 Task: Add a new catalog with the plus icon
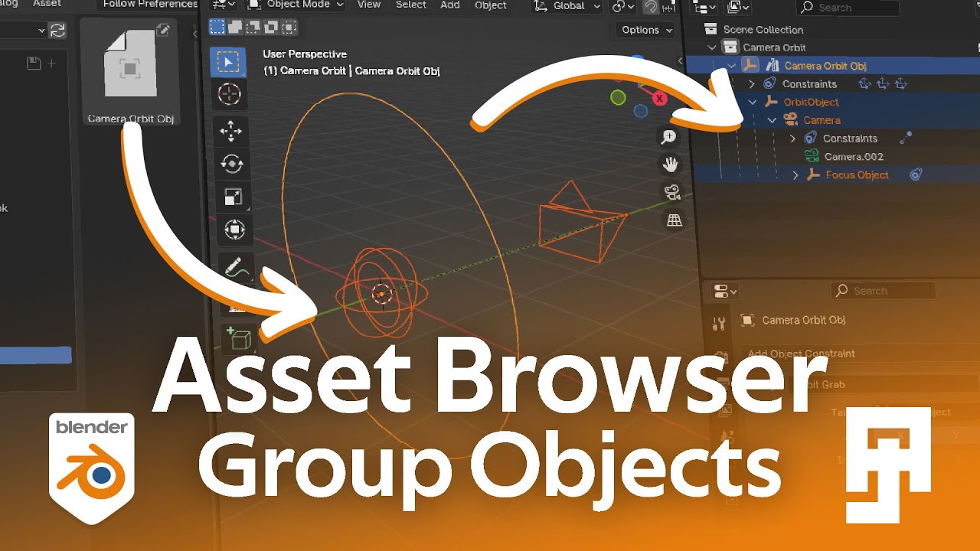(x=51, y=64)
